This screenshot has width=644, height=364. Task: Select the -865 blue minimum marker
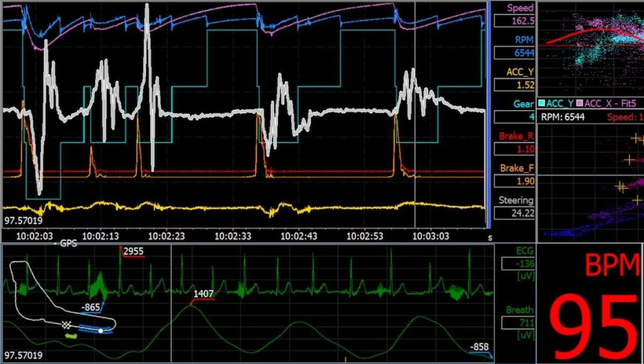tap(91, 307)
